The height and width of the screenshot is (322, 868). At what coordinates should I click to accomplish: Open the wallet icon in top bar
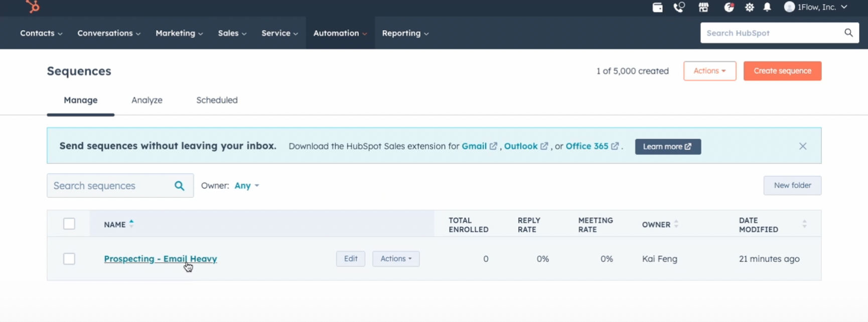point(657,7)
